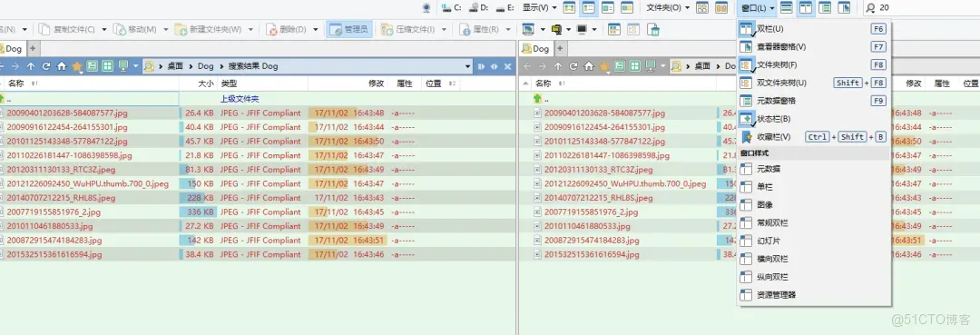Click the 窗口(L) window menu button
Screen dimensions: 980x335
pos(757,7)
